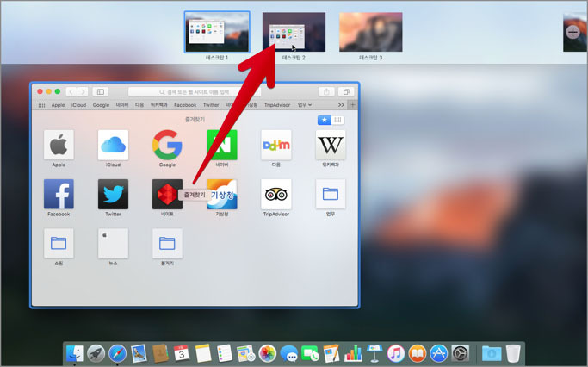Add new desktop with plus button
Viewport: 588px width, 367px height.
tap(573, 32)
